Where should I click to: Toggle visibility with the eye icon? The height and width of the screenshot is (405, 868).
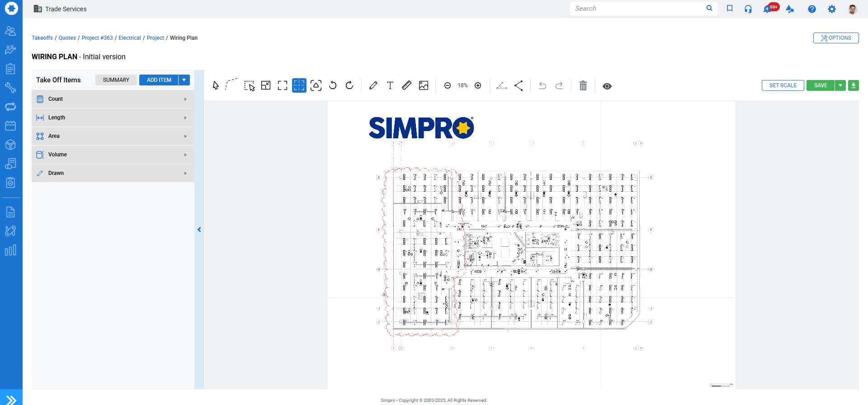(607, 86)
